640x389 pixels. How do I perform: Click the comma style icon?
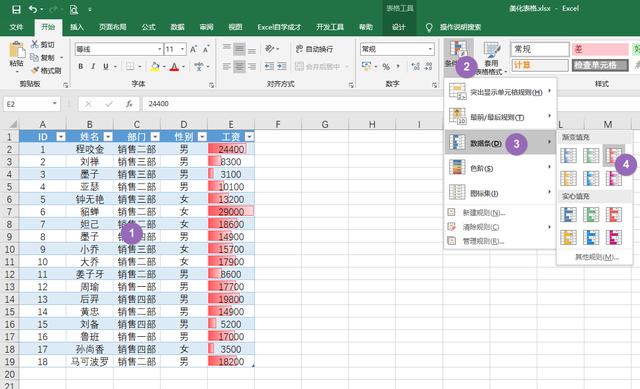(398, 66)
